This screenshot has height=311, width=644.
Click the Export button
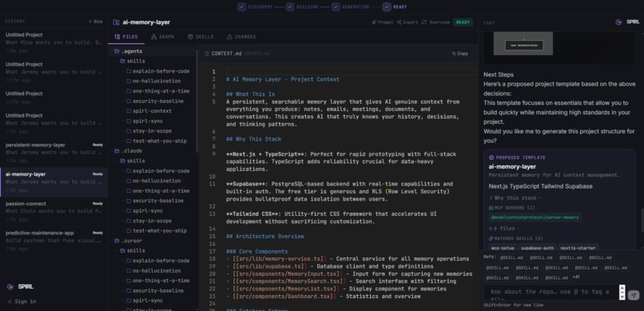coord(407,22)
